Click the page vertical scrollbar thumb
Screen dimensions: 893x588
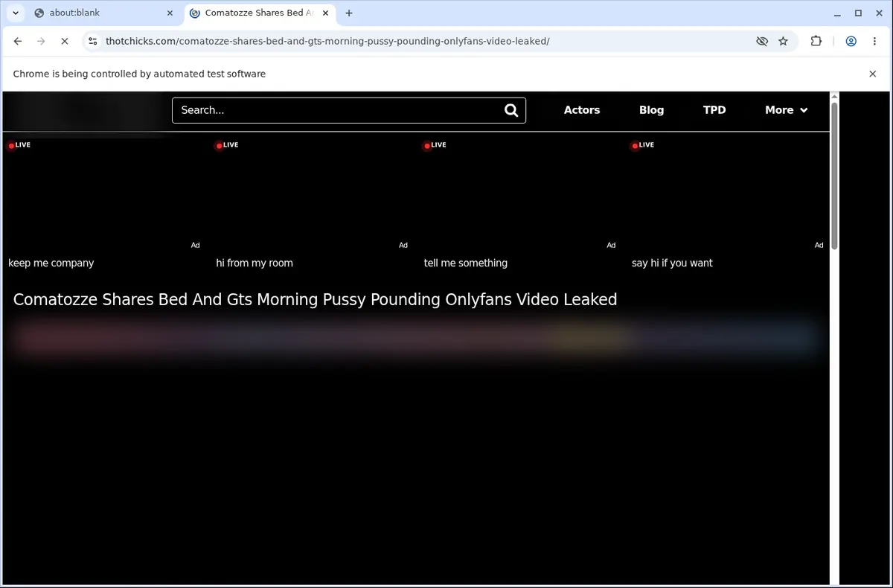(834, 176)
